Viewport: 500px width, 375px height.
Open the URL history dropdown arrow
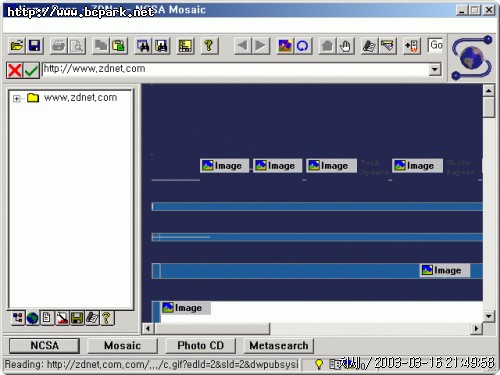click(434, 69)
